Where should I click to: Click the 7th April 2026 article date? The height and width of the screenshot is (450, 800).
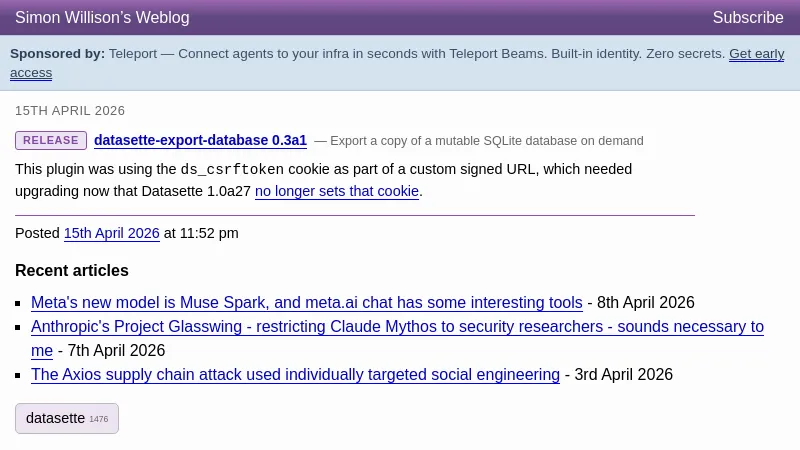[x=117, y=350]
